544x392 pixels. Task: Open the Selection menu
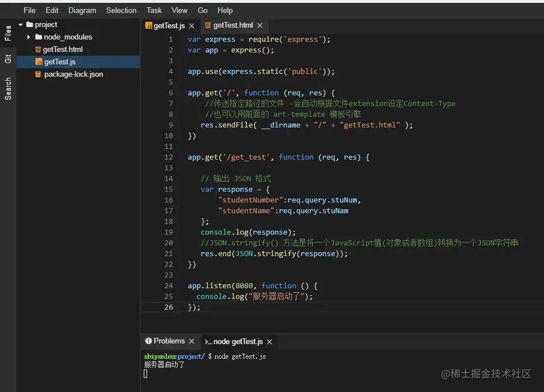click(121, 10)
